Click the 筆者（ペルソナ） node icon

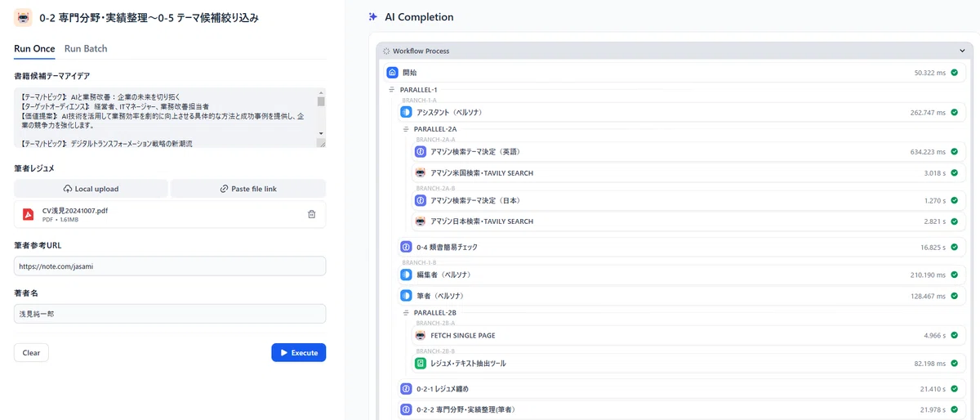[406, 296]
